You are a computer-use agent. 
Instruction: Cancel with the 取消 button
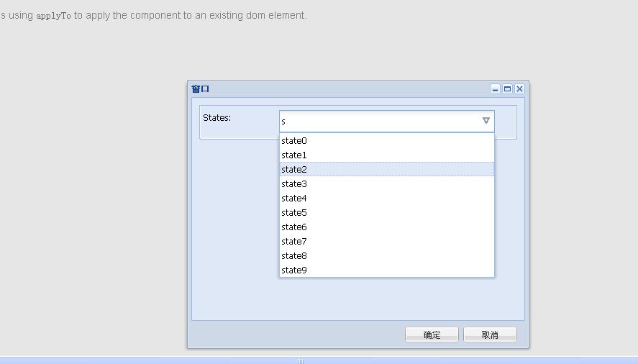coord(490,335)
